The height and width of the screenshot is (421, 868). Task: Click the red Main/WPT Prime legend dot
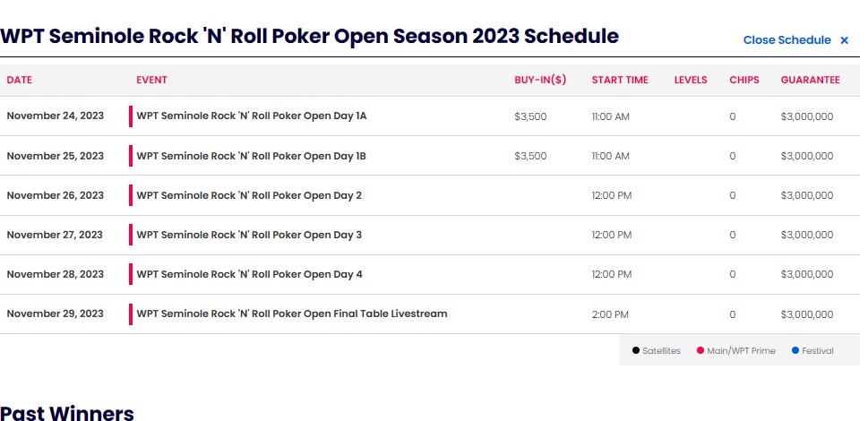click(700, 351)
